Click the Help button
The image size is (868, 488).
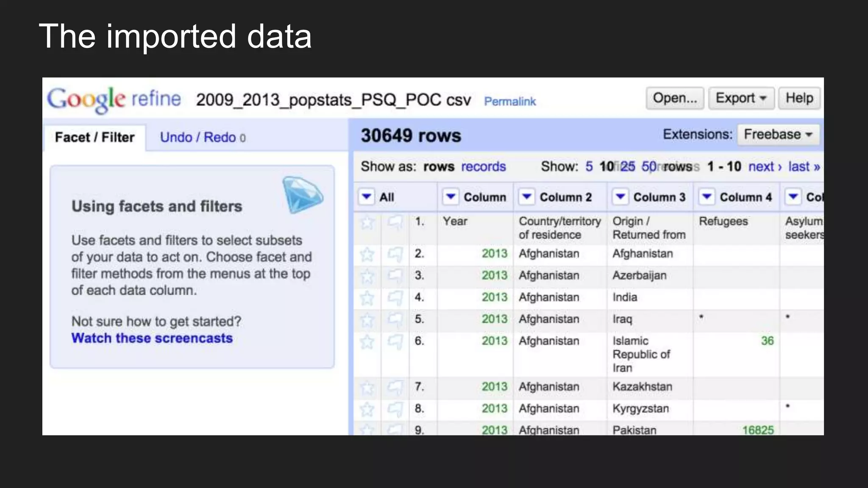(x=799, y=98)
